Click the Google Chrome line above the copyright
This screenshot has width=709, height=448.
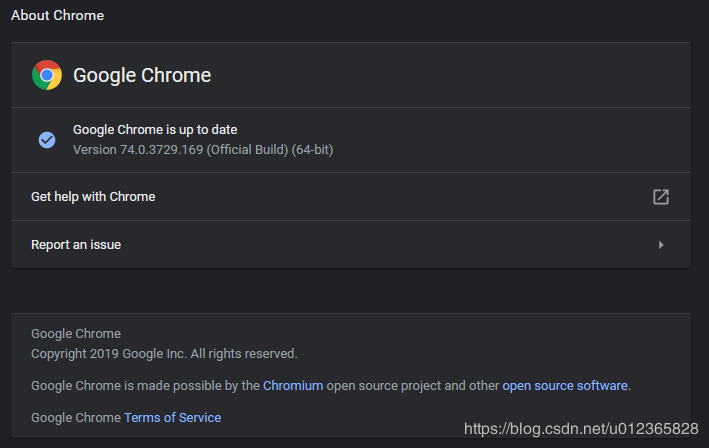pyautogui.click(x=76, y=334)
